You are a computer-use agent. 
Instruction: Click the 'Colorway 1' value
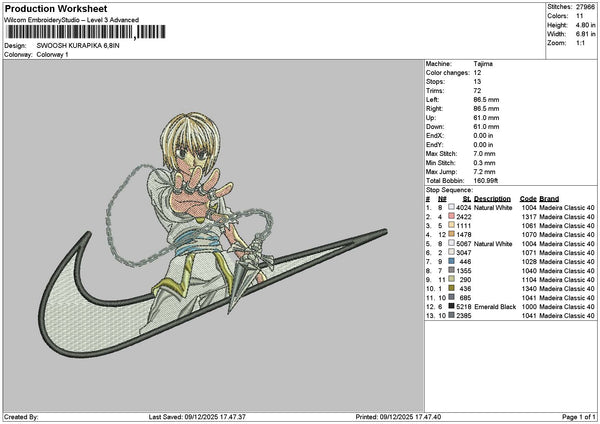(x=52, y=55)
